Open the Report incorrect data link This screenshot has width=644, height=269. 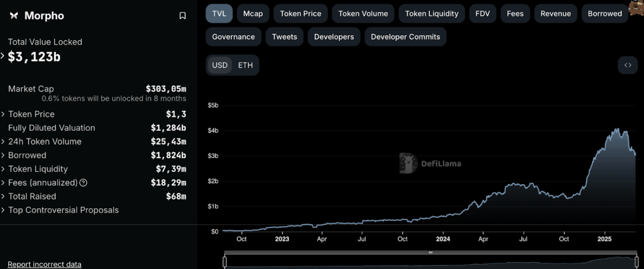(44, 264)
